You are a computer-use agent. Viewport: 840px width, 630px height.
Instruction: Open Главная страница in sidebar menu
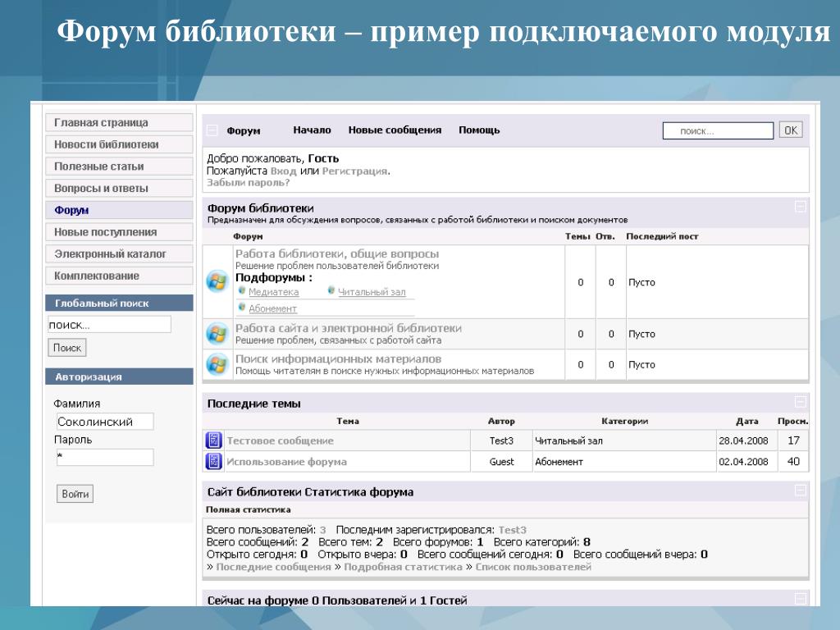pyautogui.click(x=119, y=122)
